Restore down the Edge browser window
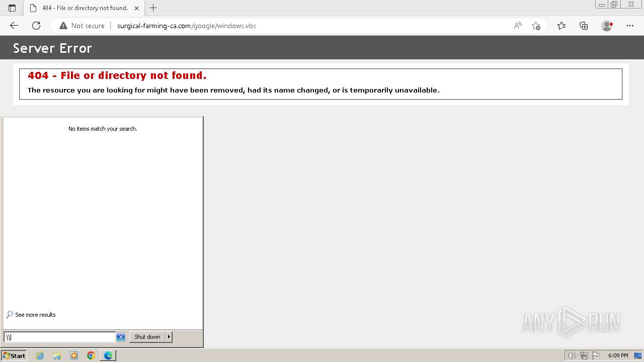The height and width of the screenshot is (362, 644). [614, 5]
